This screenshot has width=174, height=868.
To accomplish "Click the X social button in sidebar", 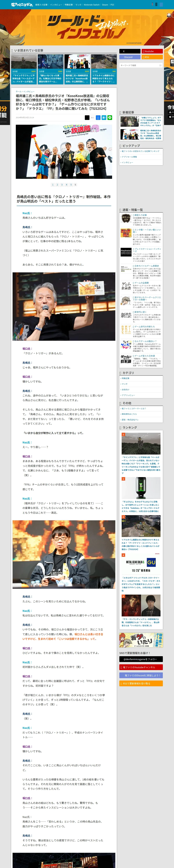I will tap(130, 51).
